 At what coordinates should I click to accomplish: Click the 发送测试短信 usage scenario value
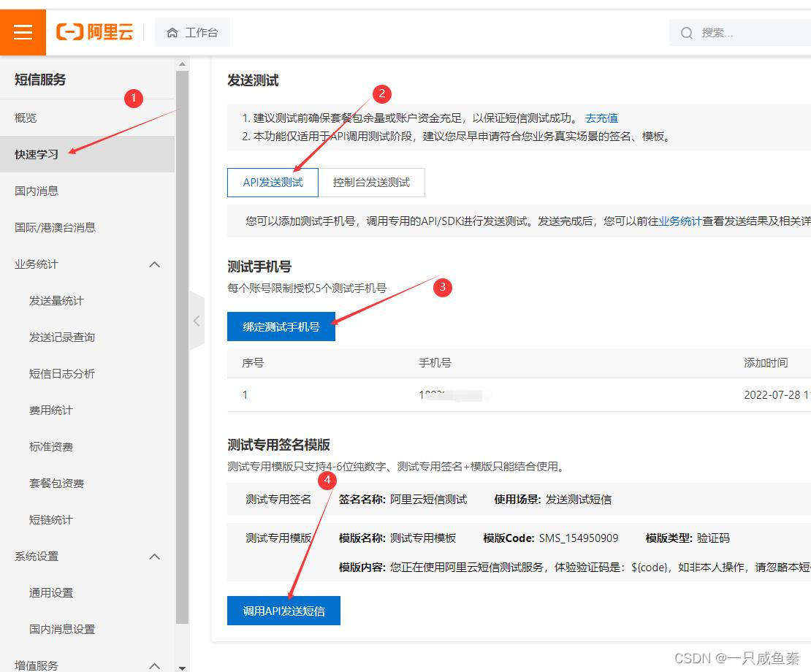[x=579, y=500]
